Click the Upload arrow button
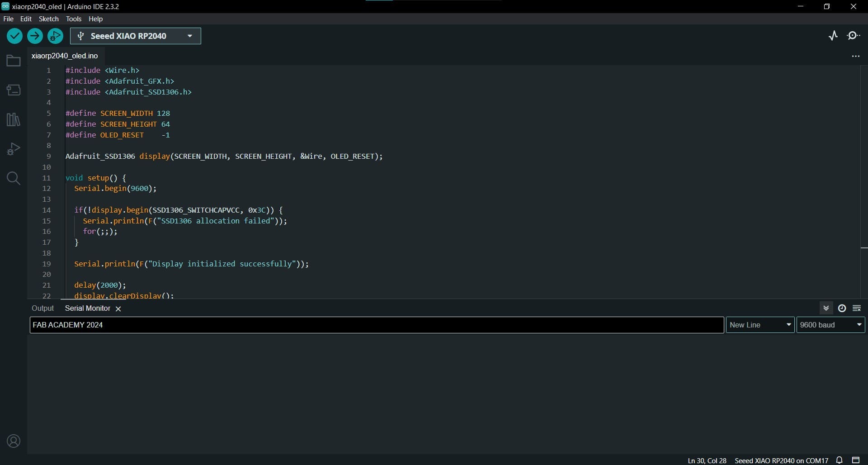The image size is (868, 465). [x=35, y=36]
